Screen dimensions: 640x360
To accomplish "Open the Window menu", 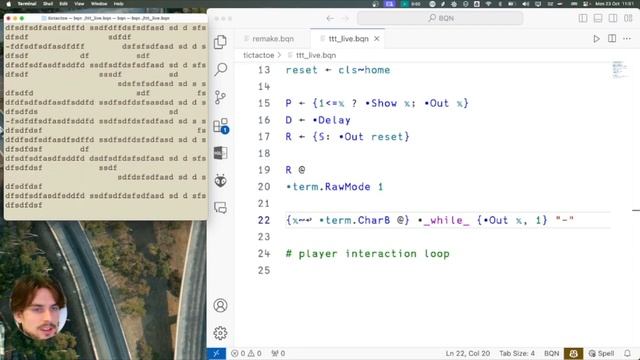I will pyautogui.click(x=99, y=4).
